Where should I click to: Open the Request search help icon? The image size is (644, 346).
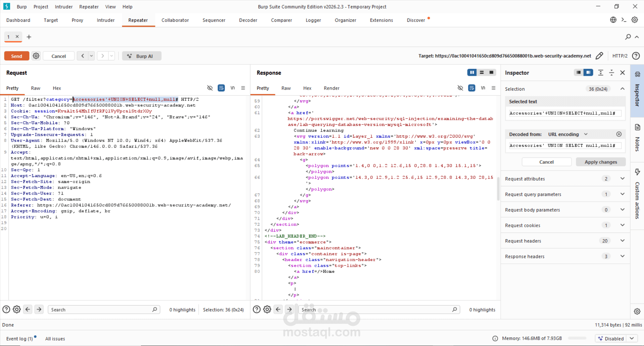coord(6,309)
